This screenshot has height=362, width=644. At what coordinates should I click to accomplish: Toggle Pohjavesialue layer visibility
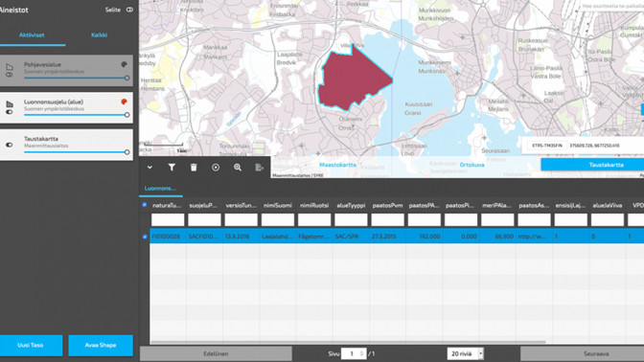(9, 75)
